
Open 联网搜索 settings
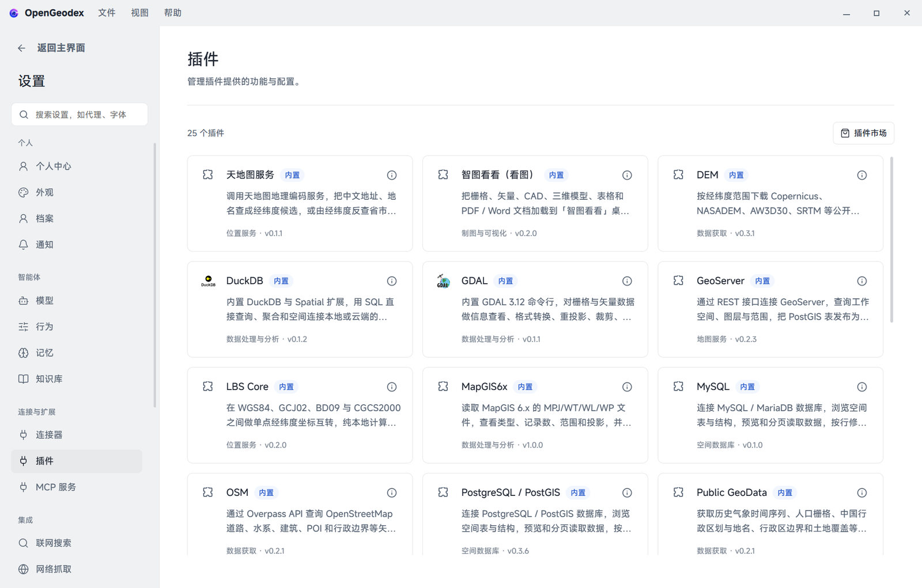(77, 543)
